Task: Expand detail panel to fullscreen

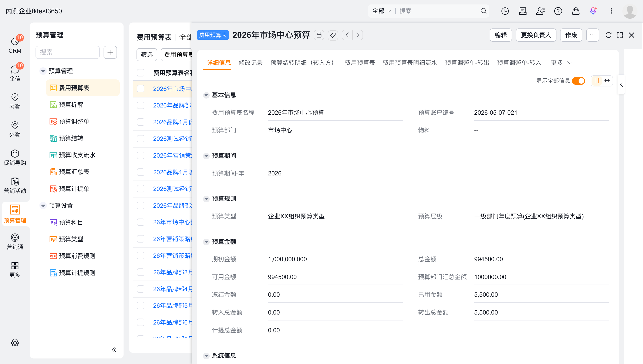Action: 620,35
